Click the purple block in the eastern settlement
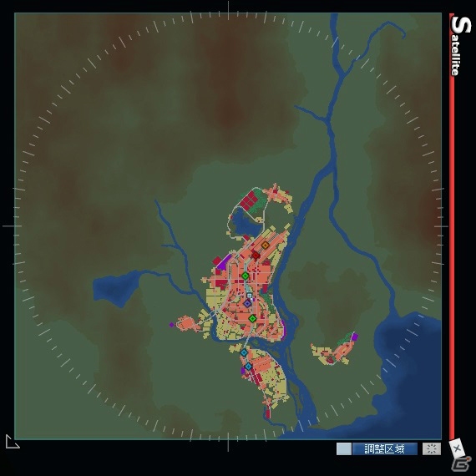 click(355, 337)
